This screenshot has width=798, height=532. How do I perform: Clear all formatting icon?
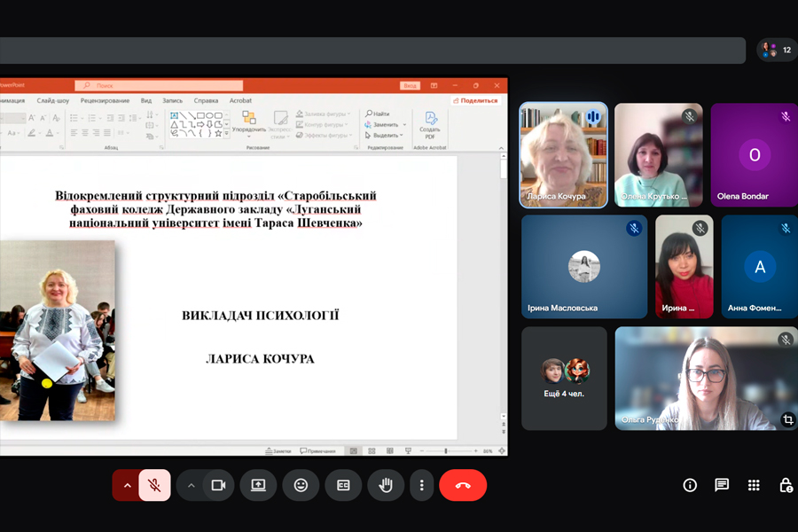click(x=57, y=118)
